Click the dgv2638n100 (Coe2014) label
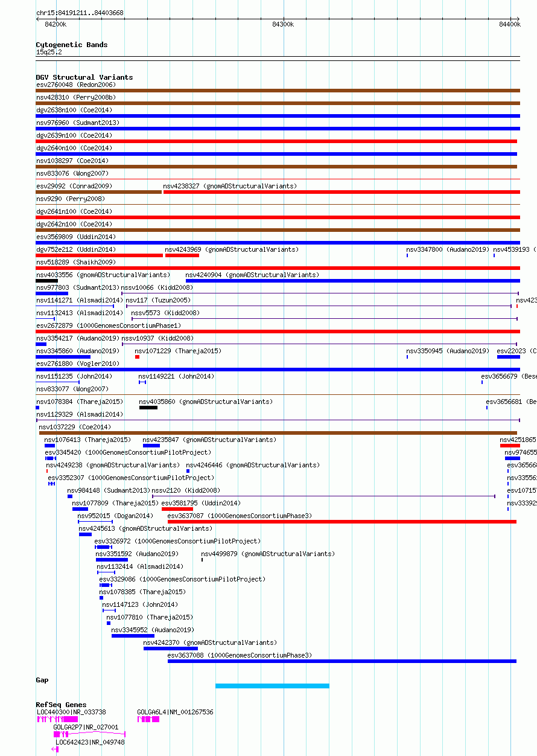The width and height of the screenshot is (537, 756). coord(74,110)
